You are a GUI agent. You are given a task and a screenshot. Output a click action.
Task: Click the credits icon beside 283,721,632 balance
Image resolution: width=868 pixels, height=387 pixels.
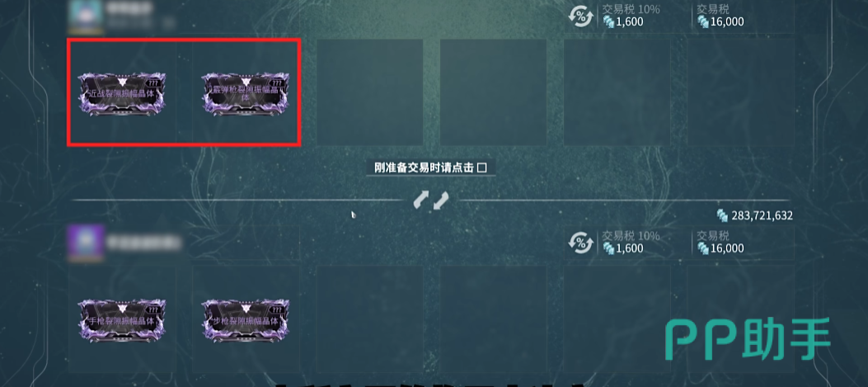(x=722, y=215)
